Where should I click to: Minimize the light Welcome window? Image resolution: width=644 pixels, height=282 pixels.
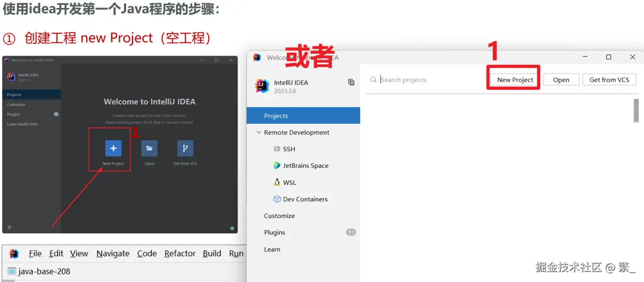point(585,57)
